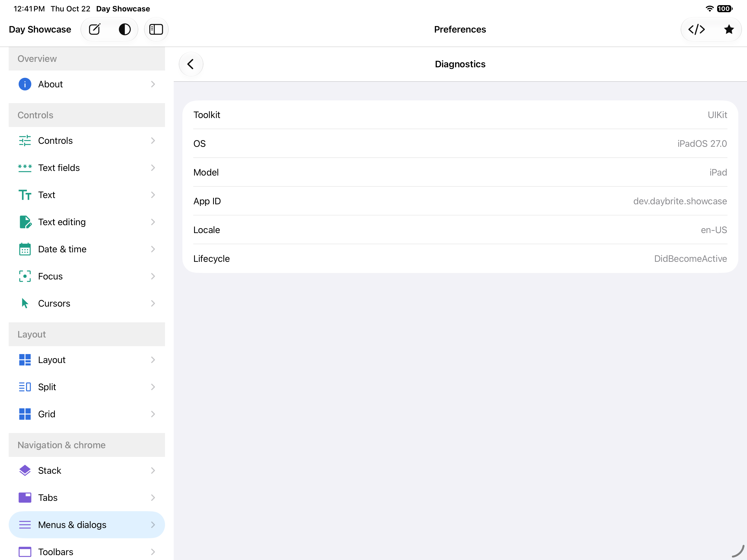747x560 pixels.
Task: Toggle the sidebar panel icon
Action: click(x=156, y=29)
